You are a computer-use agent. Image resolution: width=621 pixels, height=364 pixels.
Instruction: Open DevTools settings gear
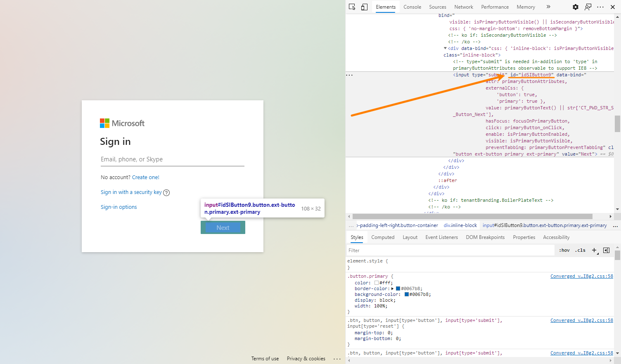pos(575,7)
